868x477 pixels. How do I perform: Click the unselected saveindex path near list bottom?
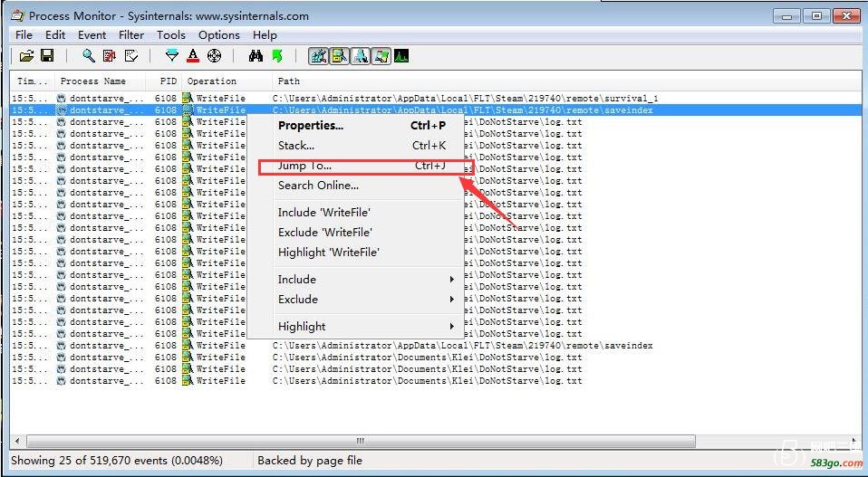point(463,346)
